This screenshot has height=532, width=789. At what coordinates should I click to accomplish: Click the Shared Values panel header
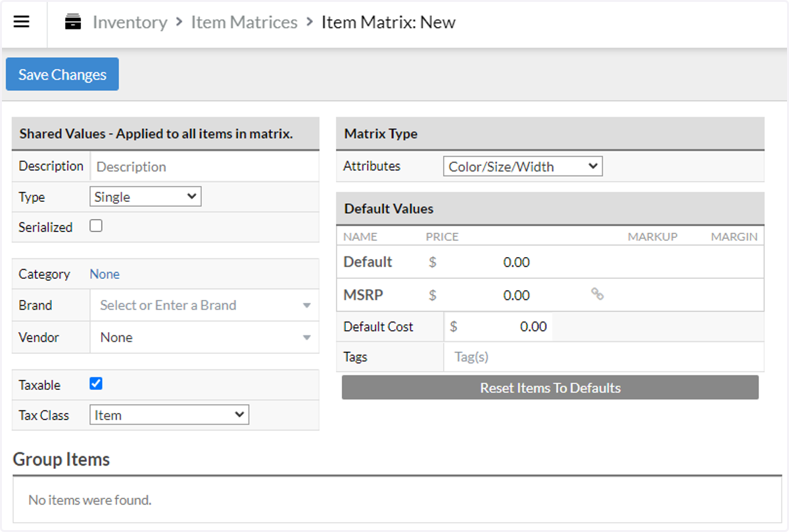pyautogui.click(x=166, y=133)
